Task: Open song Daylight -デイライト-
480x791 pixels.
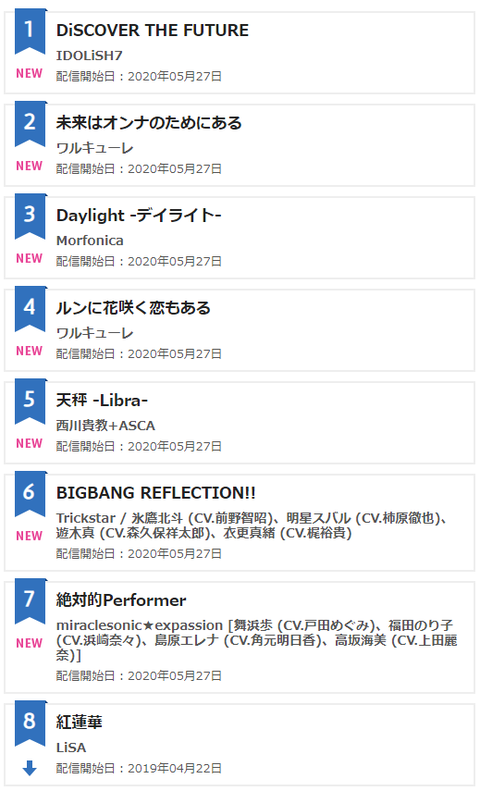Action: tap(139, 215)
